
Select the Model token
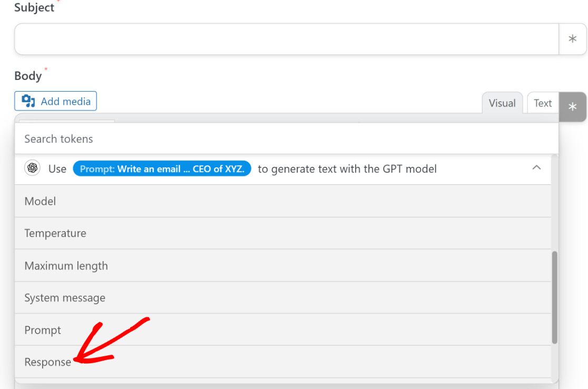40,201
